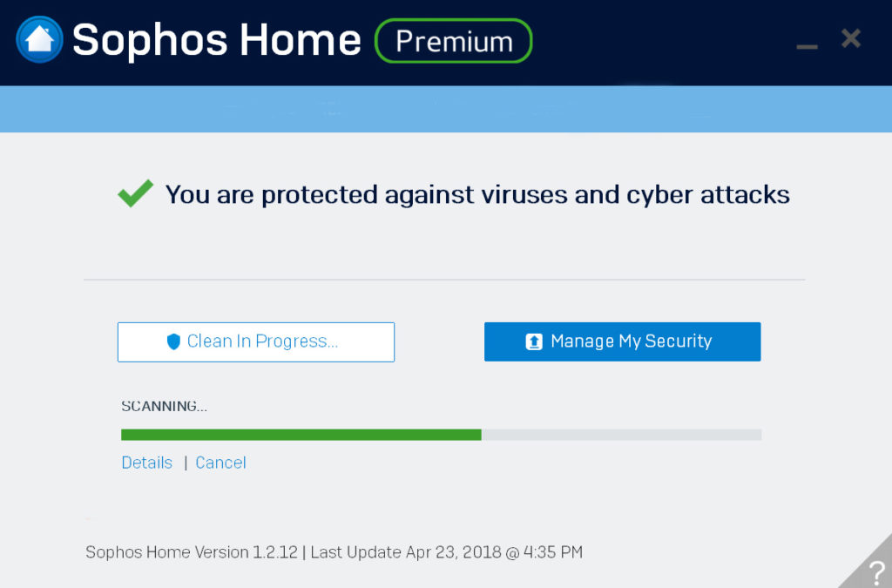Open Manage My Security
This screenshot has width=892, height=588.
(622, 341)
